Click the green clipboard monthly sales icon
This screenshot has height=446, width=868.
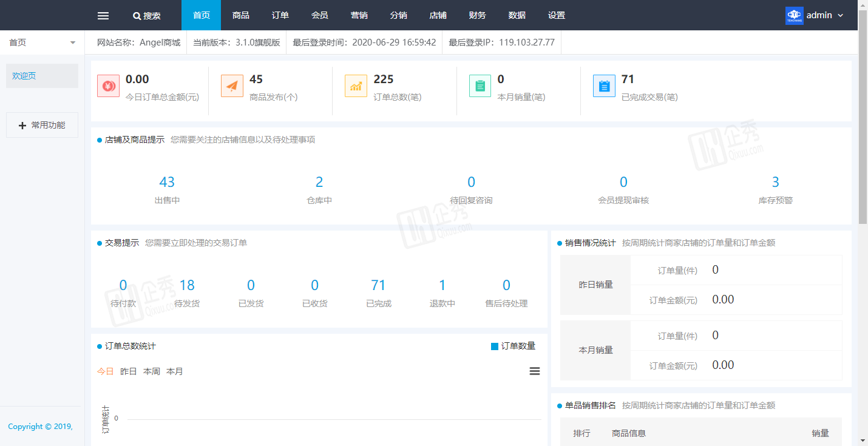click(x=480, y=86)
